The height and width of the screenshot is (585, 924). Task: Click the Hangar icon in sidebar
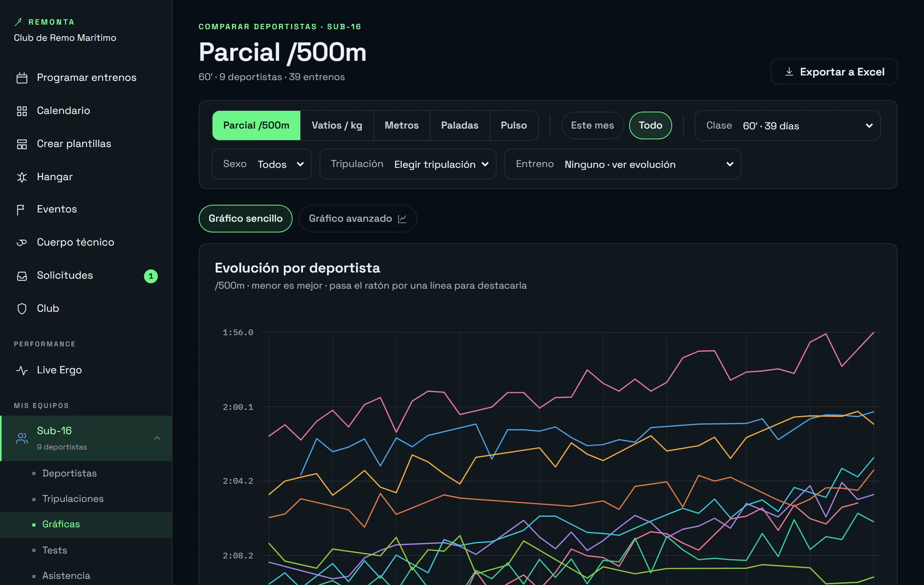22,177
